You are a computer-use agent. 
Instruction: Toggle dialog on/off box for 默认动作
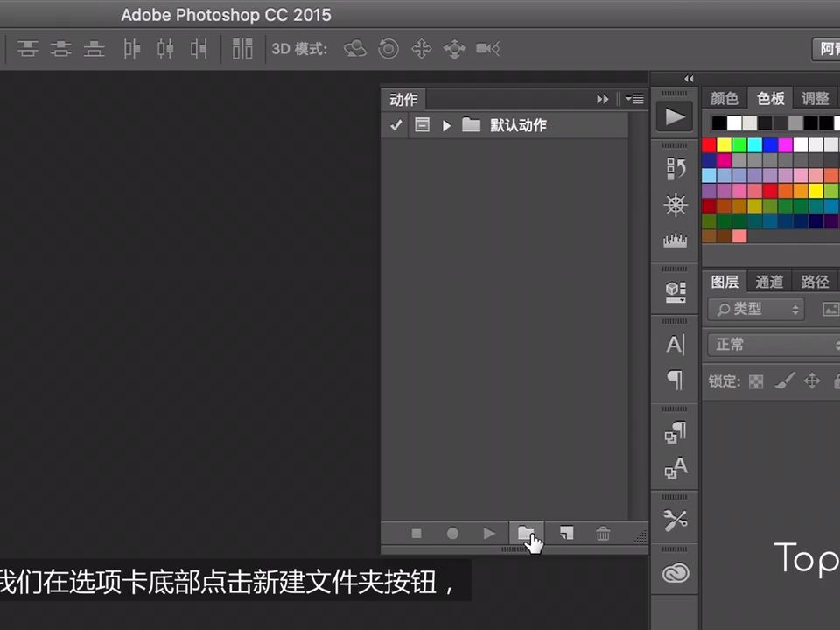(422, 125)
